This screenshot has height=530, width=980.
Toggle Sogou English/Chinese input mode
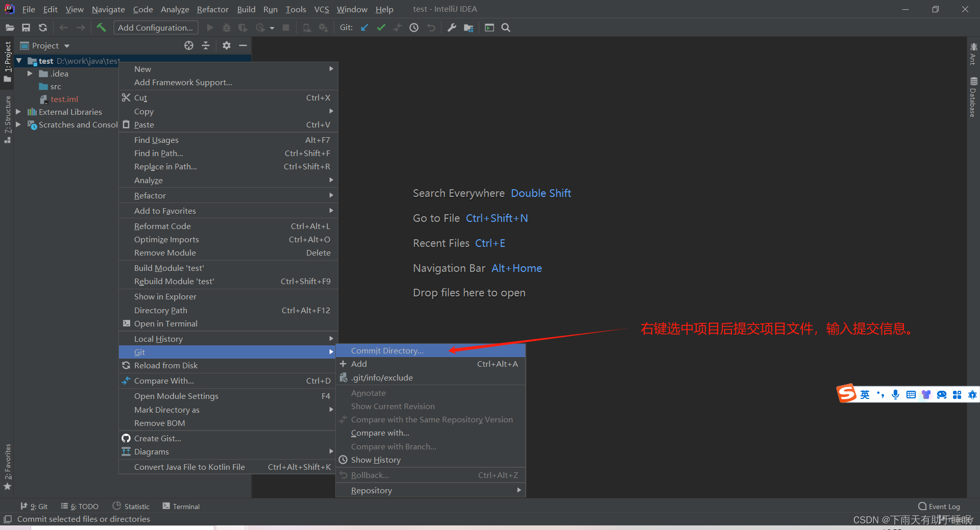865,394
